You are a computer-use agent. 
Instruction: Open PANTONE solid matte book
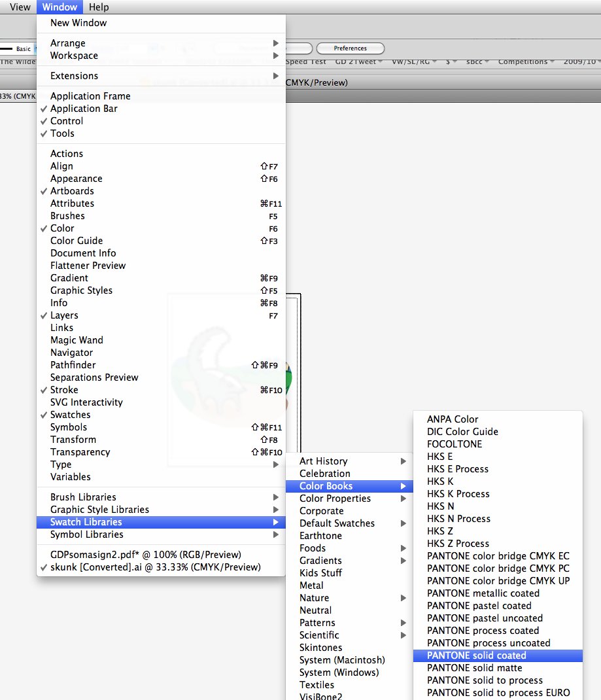pyautogui.click(x=498, y=669)
